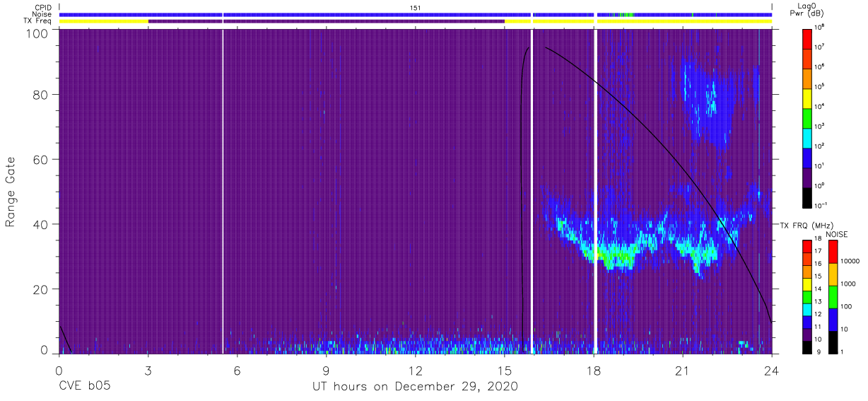This screenshot has width=868, height=401.
Task: Click the Range Gate axis tick label '100'
Action: coord(37,33)
